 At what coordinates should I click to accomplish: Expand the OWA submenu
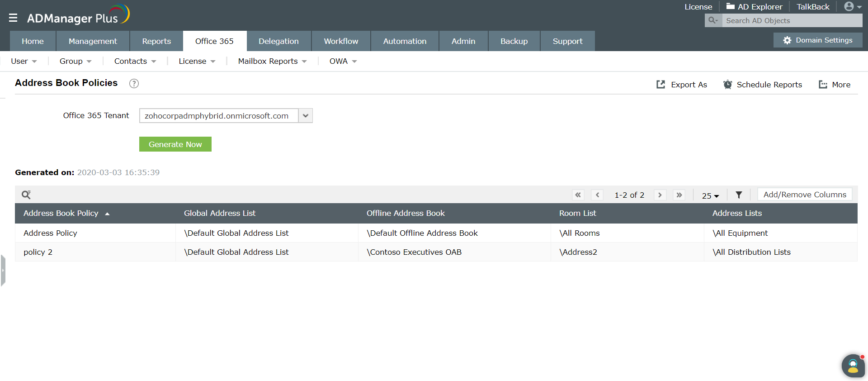(x=343, y=61)
